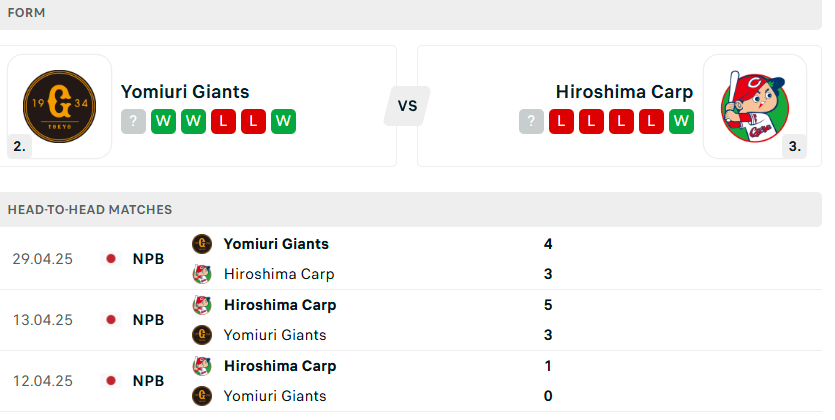Click the Carp small logo in 13.04.25 match
This screenshot has height=420, width=835.
tap(202, 305)
